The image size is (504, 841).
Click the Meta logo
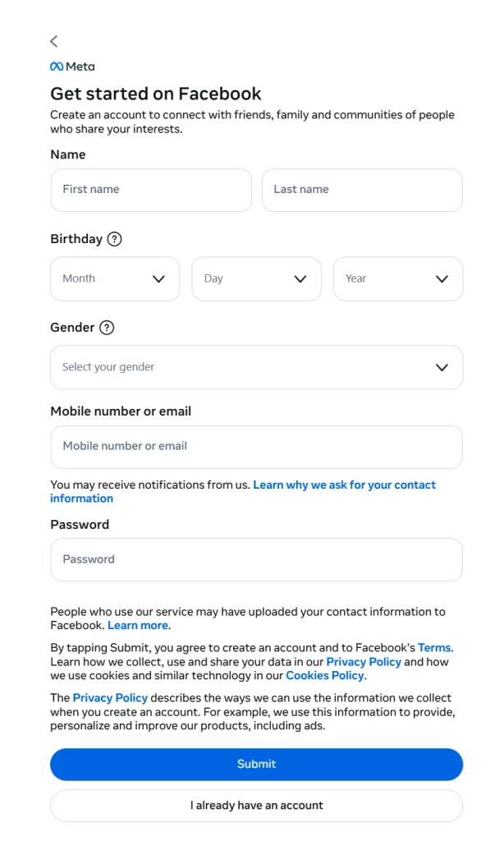[71, 67]
